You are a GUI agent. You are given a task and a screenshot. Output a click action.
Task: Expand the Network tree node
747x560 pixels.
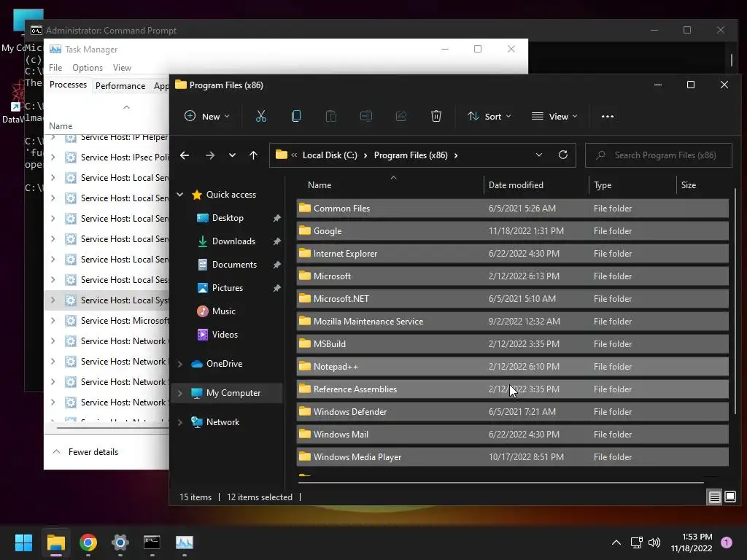tap(180, 422)
